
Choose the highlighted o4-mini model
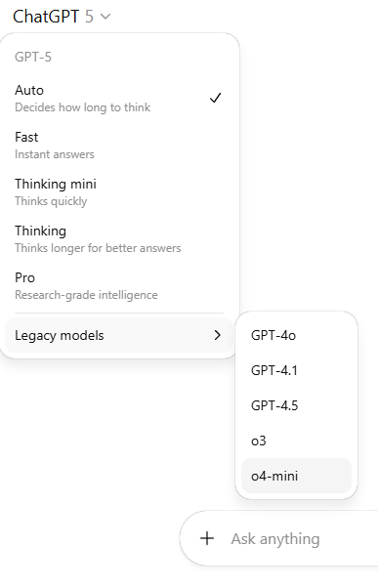296,476
